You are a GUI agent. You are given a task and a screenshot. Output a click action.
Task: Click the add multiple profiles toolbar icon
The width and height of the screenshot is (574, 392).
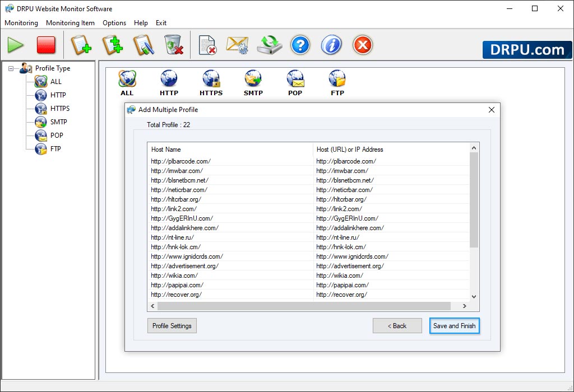(x=112, y=45)
